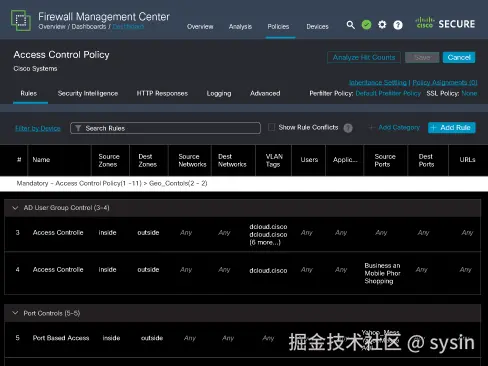Open the Filter by Device link
Image resolution: width=488 pixels, height=366 pixels.
pyautogui.click(x=38, y=128)
